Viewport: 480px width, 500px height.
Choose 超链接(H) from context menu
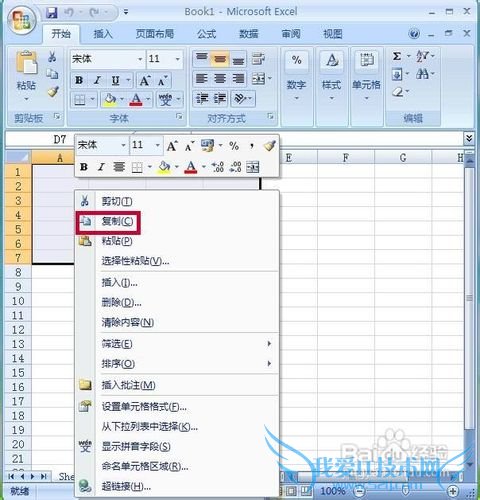[x=177, y=486]
